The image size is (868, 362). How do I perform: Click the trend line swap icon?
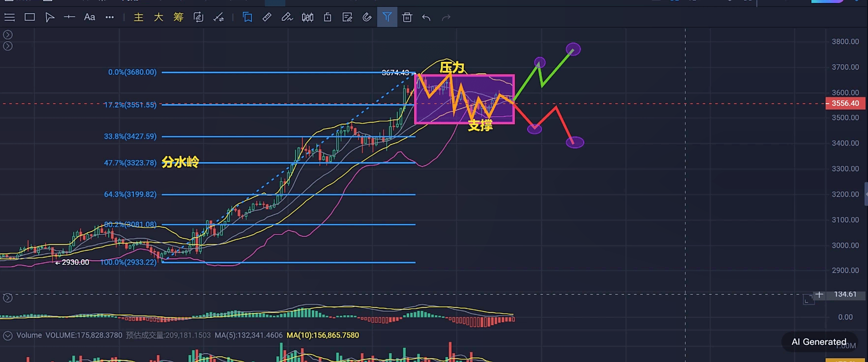pyautogui.click(x=219, y=17)
